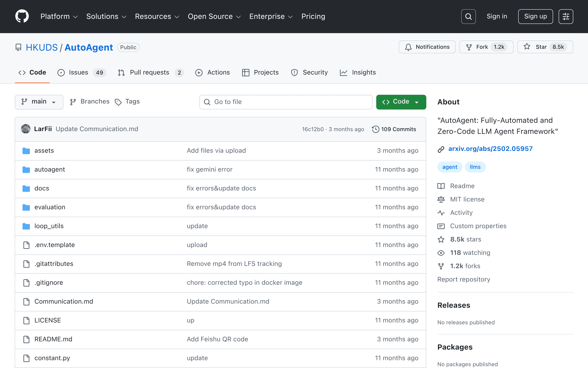The height and width of the screenshot is (368, 588).
Task: Click the Communication.md file icon
Action: coord(26,302)
